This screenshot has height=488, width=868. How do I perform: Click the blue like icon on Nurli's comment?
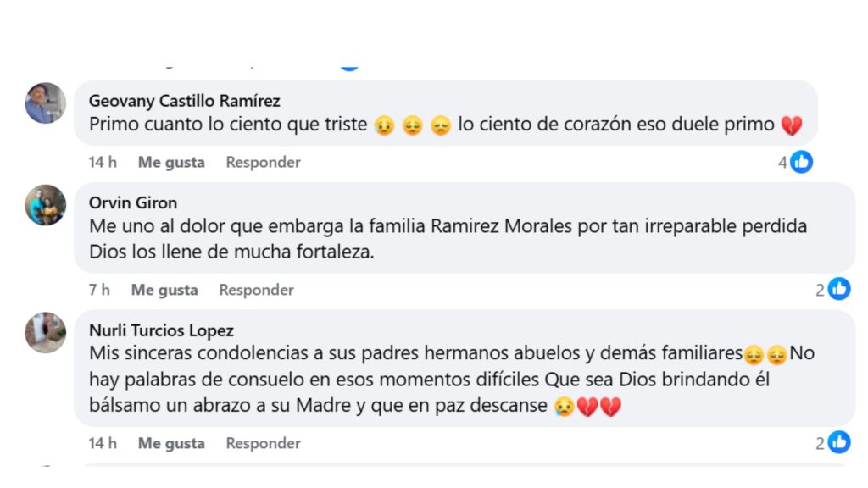[x=839, y=442]
